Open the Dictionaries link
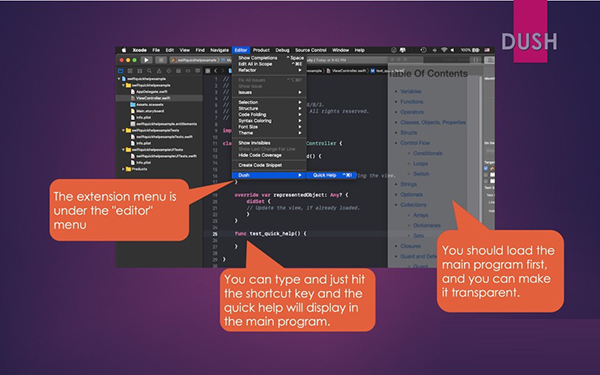The width and height of the screenshot is (600, 375). tap(427, 225)
